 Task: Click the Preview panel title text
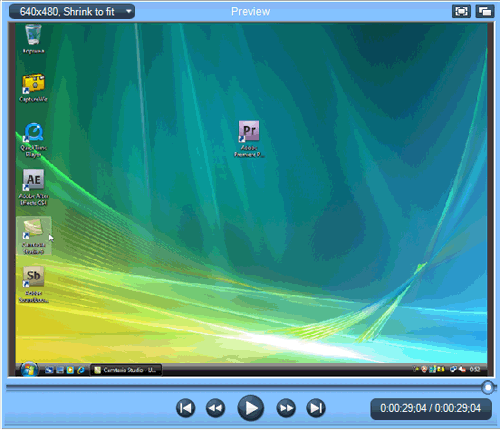[x=250, y=12]
